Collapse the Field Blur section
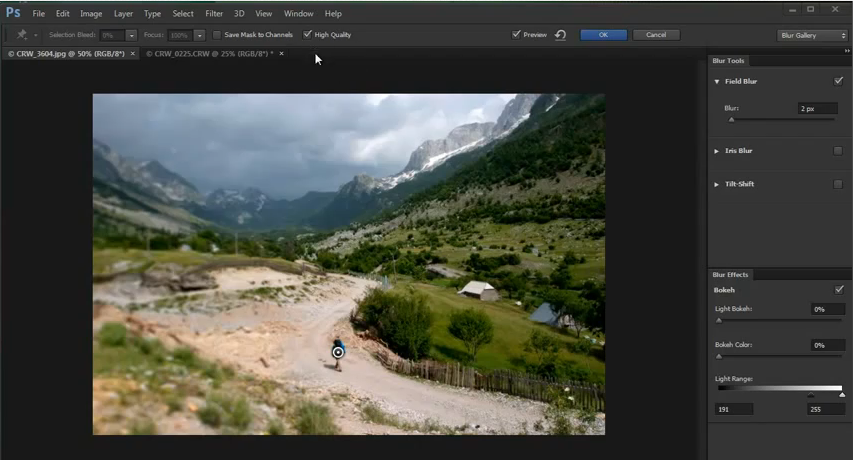853x460 pixels. point(716,82)
